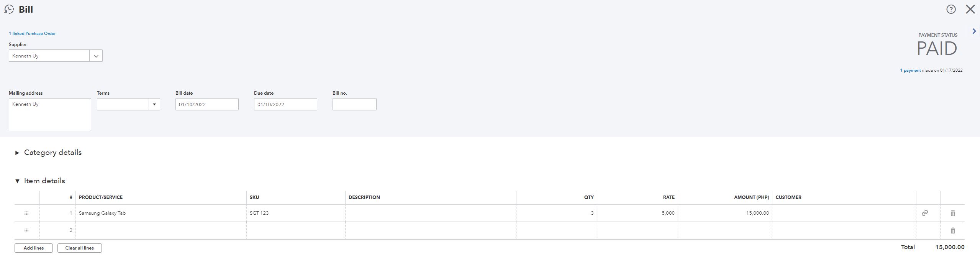Close the Bill window
The image size is (980, 258).
click(x=970, y=9)
